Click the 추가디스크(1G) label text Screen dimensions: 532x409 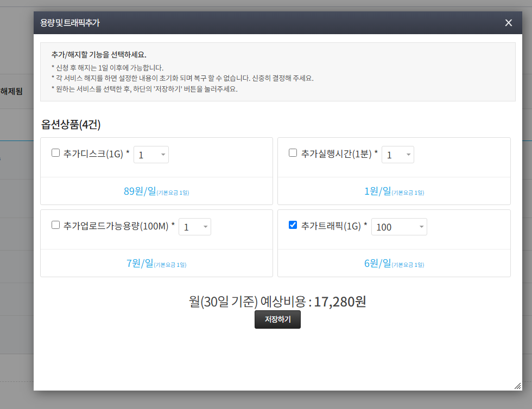[x=93, y=154]
